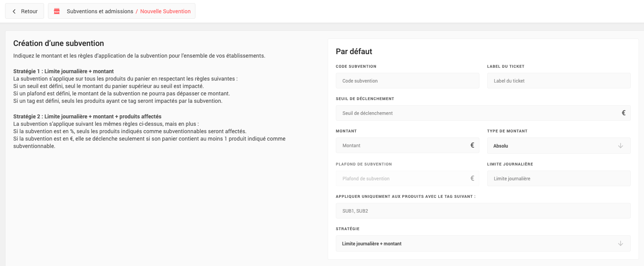Click euro icon in Montant field
The width and height of the screenshot is (644, 266).
[472, 145]
